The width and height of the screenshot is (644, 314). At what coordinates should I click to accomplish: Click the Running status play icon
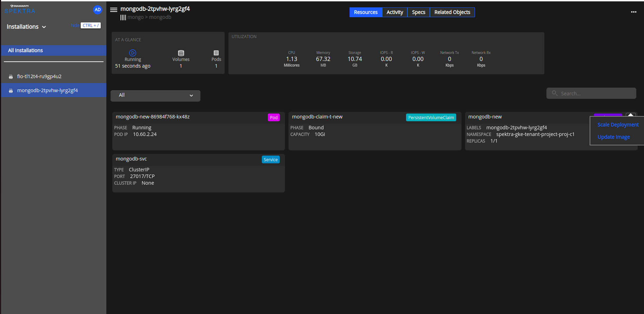pos(133,53)
